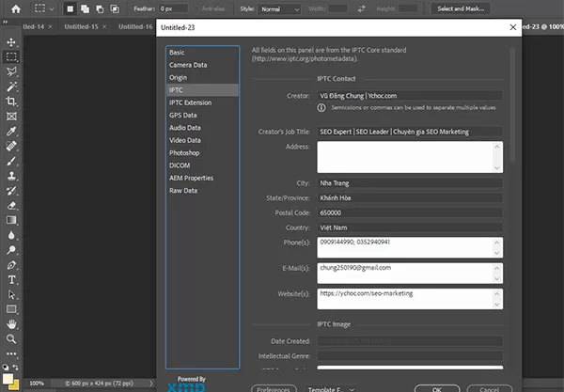Select the Eraser tool
This screenshot has width=564, height=392.
pyautogui.click(x=11, y=205)
